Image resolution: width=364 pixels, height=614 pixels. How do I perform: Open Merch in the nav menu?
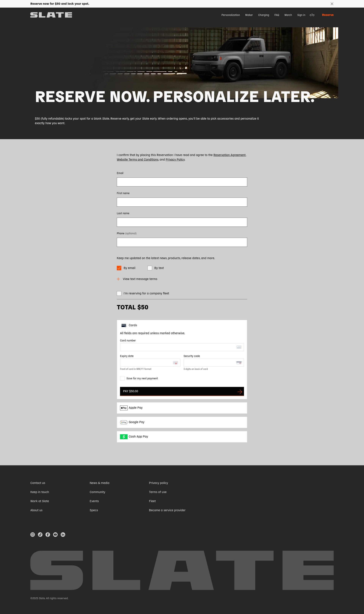[288, 15]
